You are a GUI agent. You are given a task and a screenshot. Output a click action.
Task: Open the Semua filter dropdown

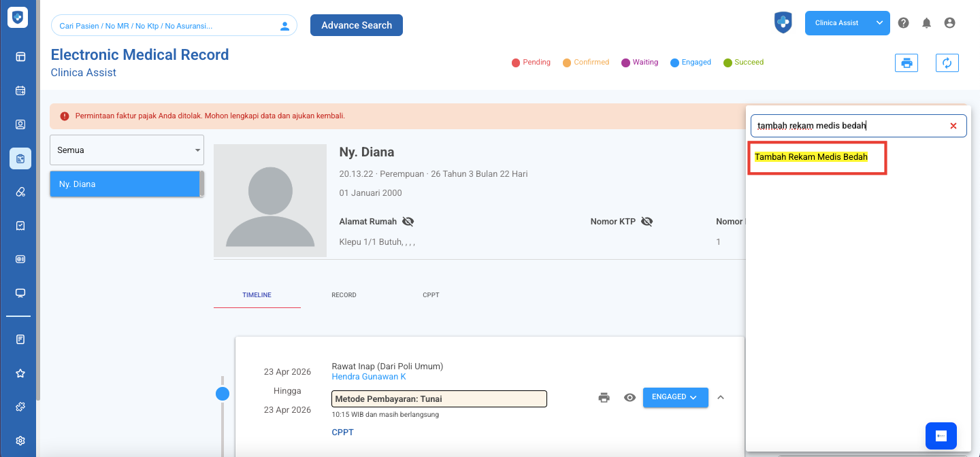pos(127,150)
